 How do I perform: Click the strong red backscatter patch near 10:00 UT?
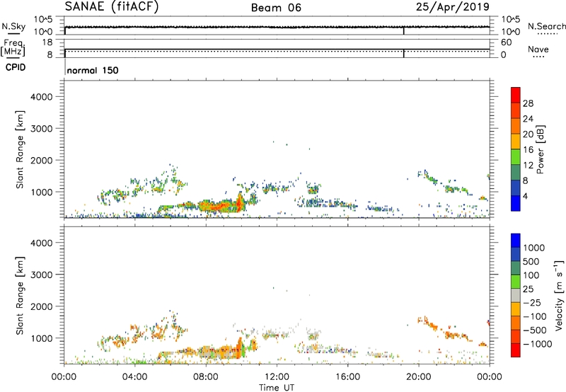[238, 204]
